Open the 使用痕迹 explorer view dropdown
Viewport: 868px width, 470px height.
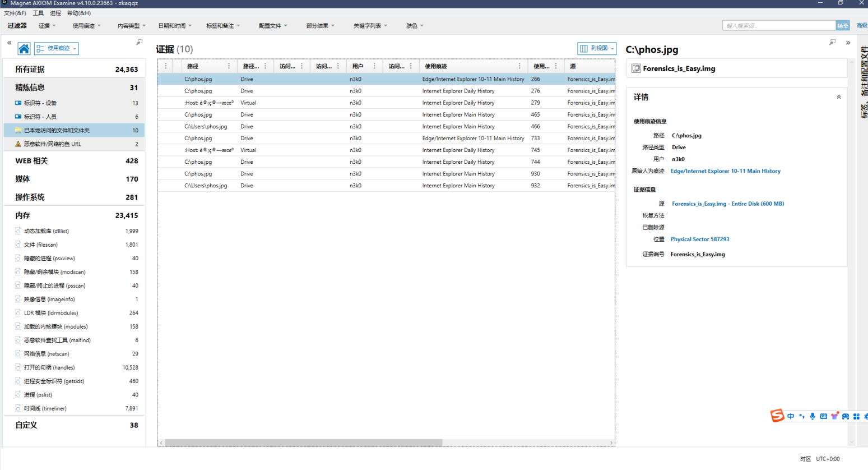coord(56,49)
